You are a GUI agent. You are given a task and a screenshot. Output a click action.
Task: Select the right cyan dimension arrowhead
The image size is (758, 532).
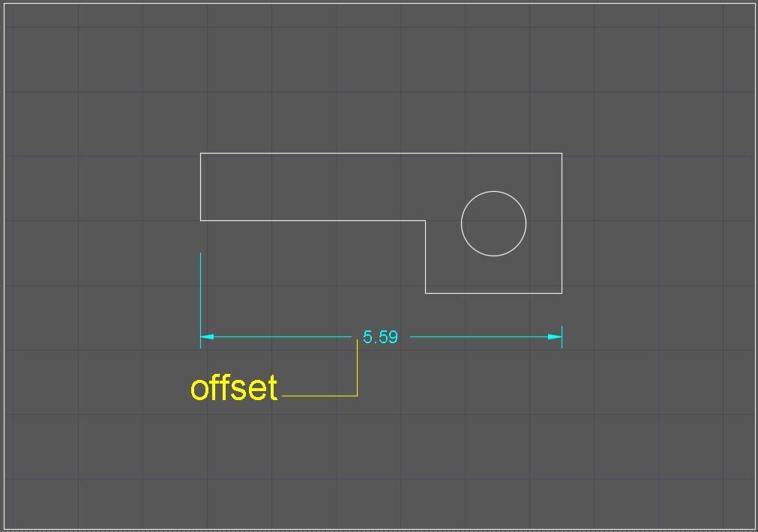555,336
